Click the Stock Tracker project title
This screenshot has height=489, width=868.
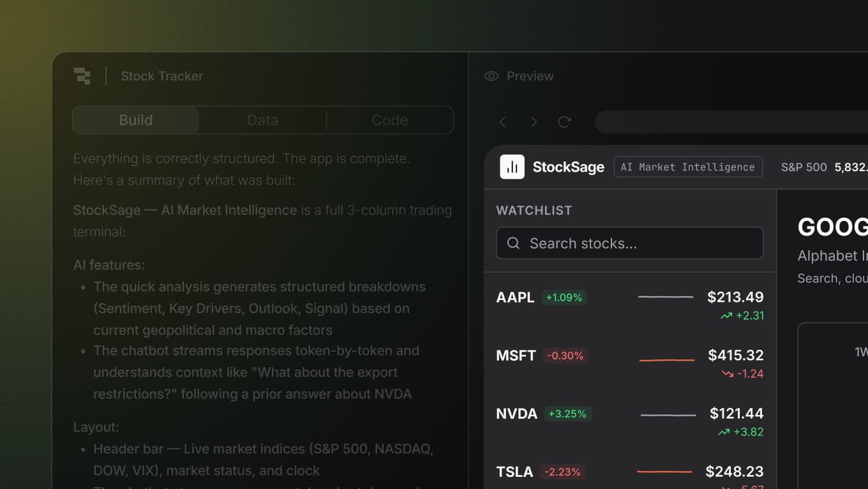coord(162,76)
